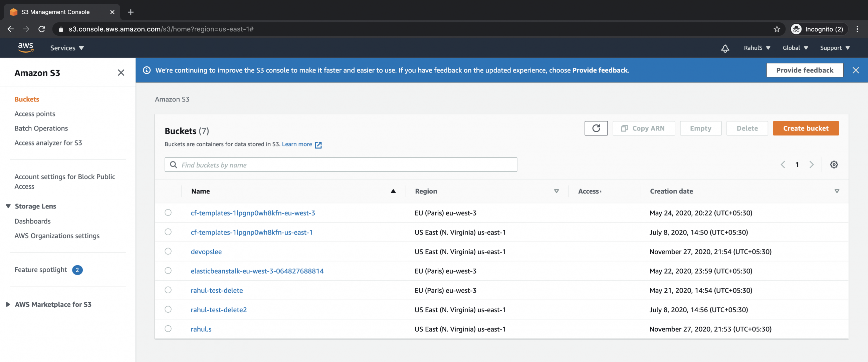868x362 pixels.
Task: Select the rahul-test-delete bucket radio
Action: coord(168,290)
